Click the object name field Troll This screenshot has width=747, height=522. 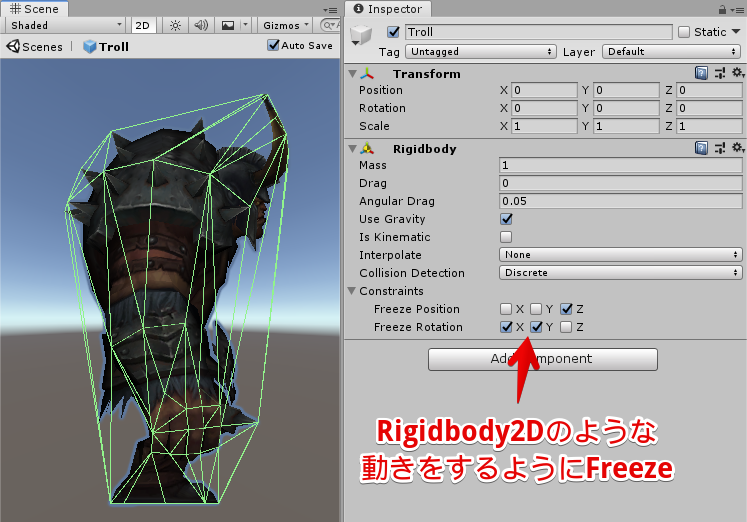click(539, 32)
